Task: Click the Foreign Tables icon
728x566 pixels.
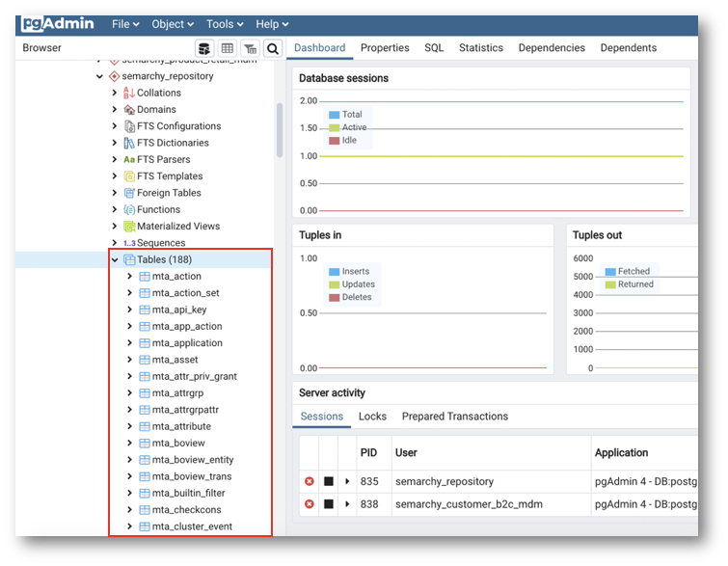Action: click(129, 193)
